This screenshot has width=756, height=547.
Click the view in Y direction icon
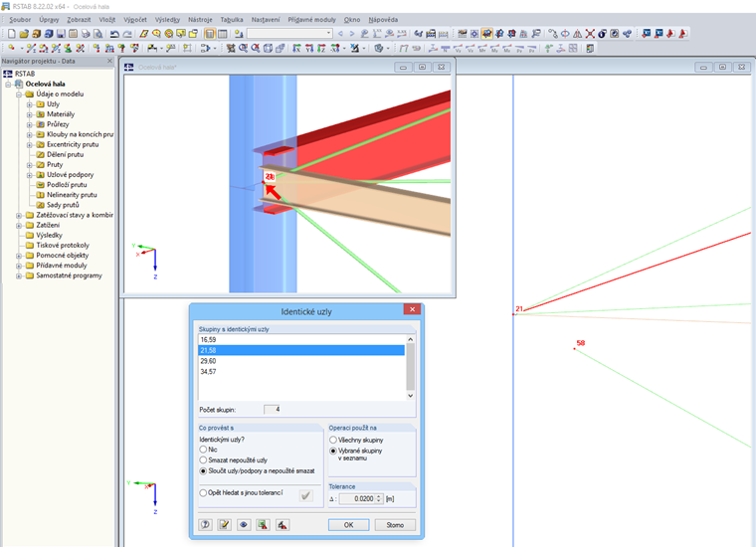pyautogui.click(x=309, y=48)
